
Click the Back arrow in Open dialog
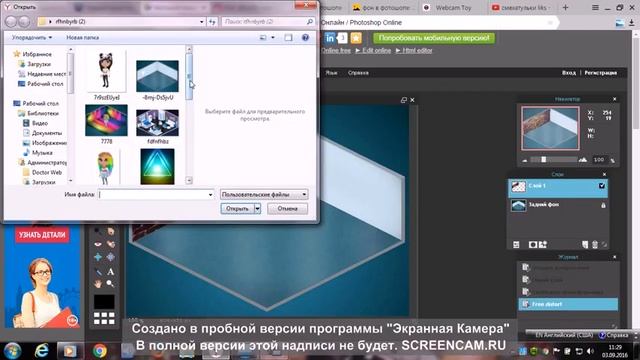click(x=11, y=22)
